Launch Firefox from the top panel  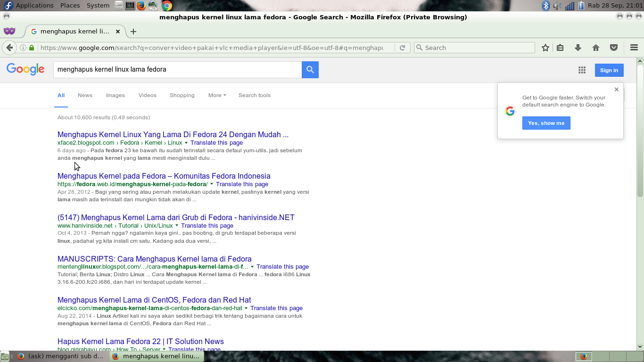pos(141,6)
